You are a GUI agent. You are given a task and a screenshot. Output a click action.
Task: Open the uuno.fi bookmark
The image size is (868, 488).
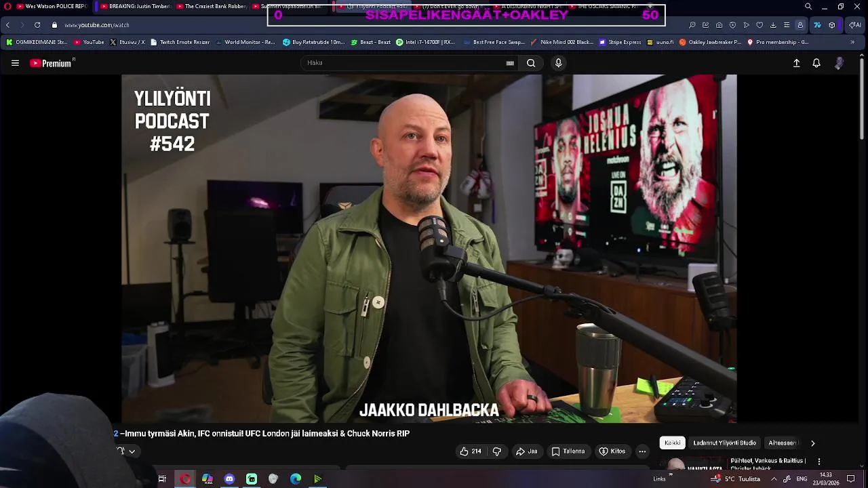coord(660,42)
